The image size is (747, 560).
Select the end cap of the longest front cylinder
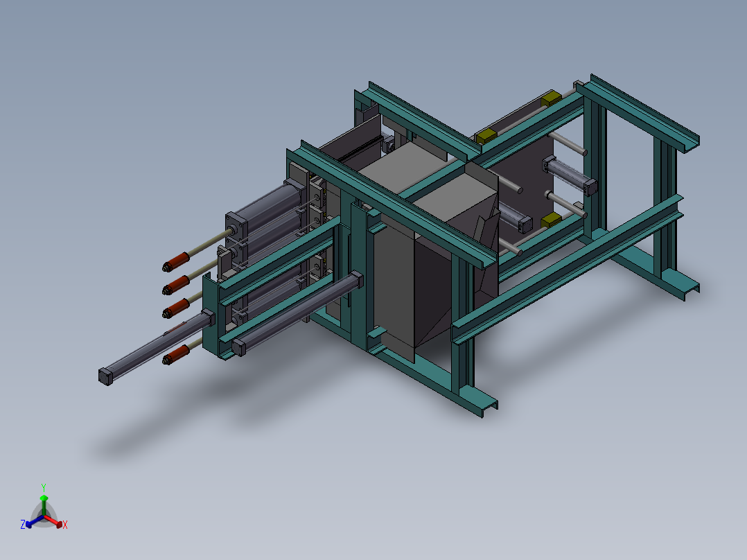click(x=106, y=376)
